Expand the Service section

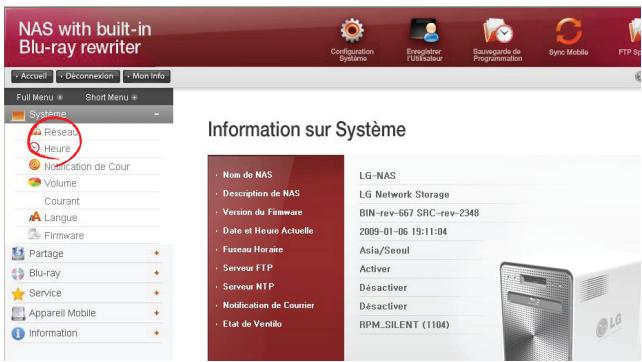[156, 293]
